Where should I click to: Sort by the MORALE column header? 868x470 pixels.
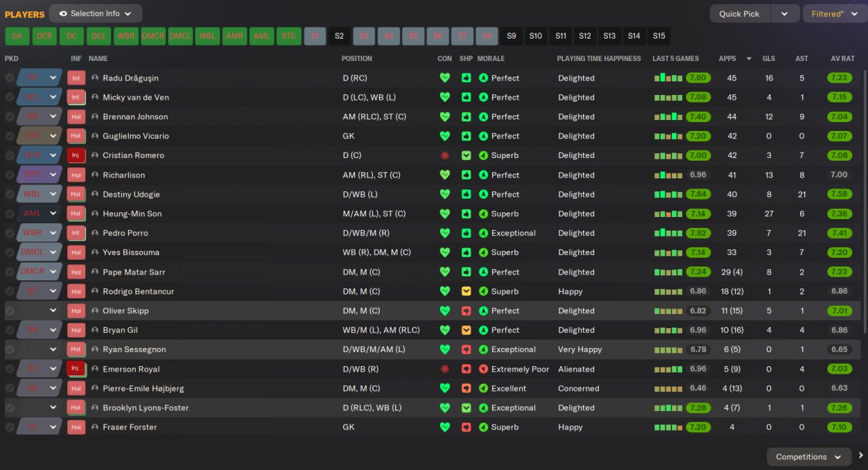[x=490, y=58]
